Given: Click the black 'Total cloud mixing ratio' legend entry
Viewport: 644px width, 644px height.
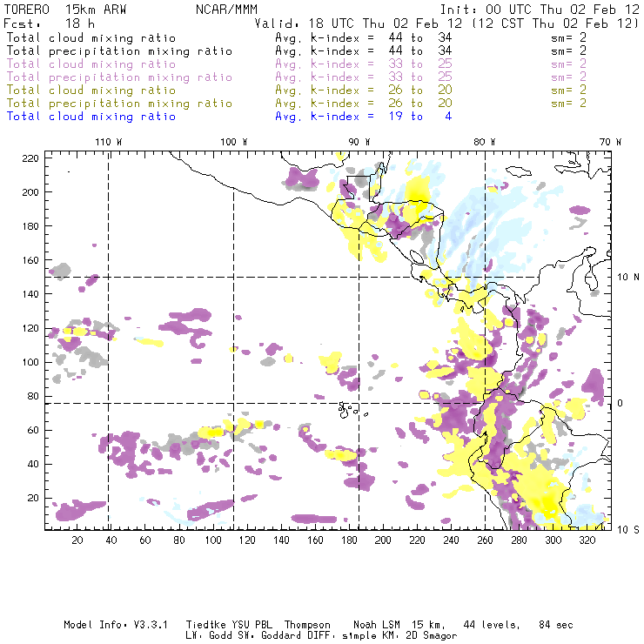Looking at the screenshot, I should point(91,38).
